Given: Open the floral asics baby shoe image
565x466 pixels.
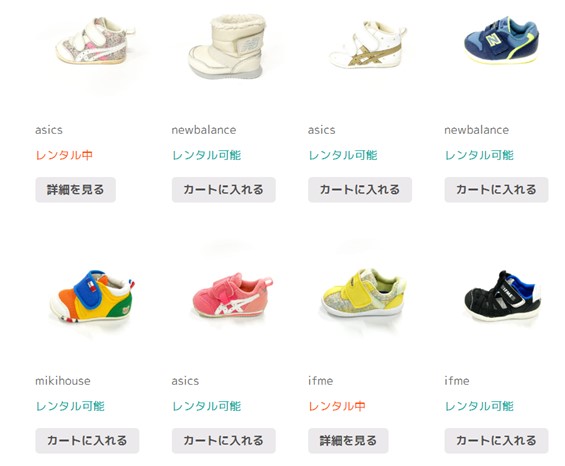Looking at the screenshot, I should click(x=95, y=41).
